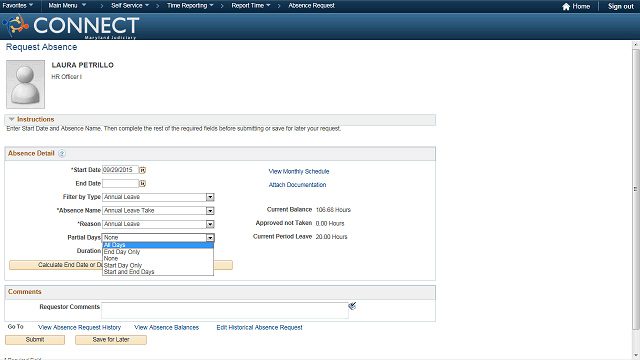The image size is (640, 360).
Task: Click the Requestor Comments text box
Action: tap(225, 311)
